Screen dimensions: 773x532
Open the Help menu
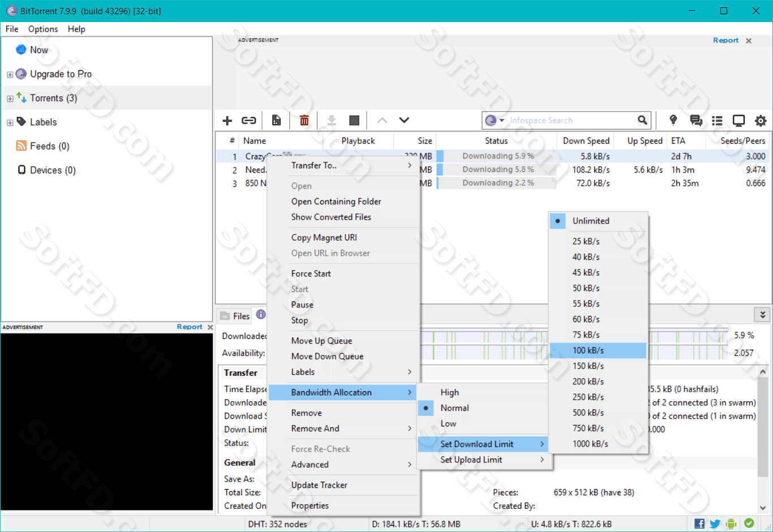point(76,29)
